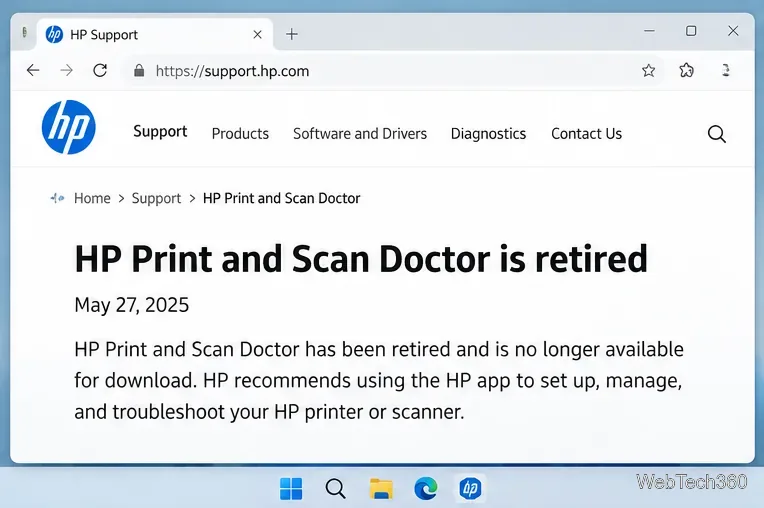
Task: Open the Contact Us page
Action: point(587,133)
